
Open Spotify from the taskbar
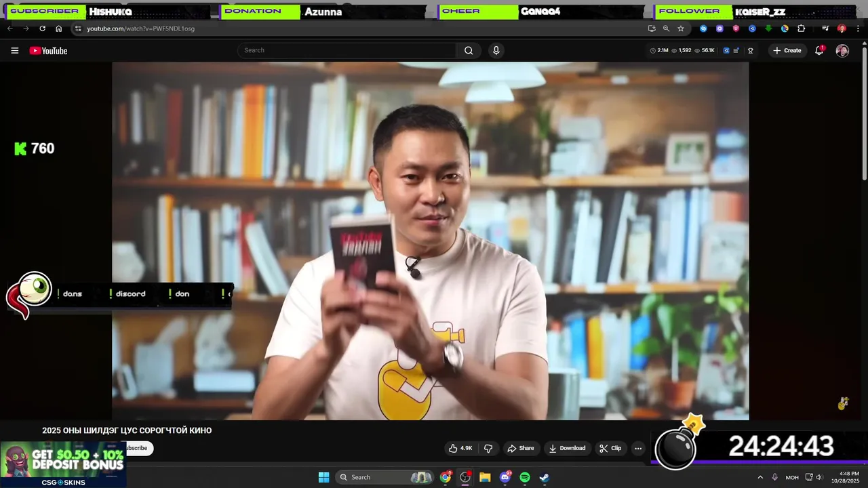[524, 477]
